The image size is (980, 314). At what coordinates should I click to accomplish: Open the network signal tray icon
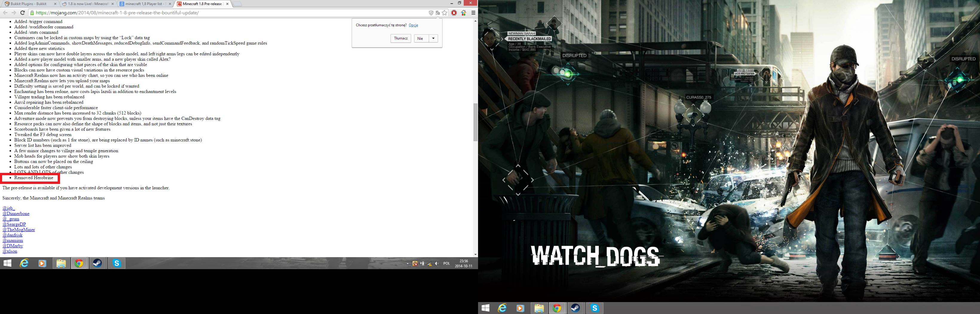pos(430,263)
